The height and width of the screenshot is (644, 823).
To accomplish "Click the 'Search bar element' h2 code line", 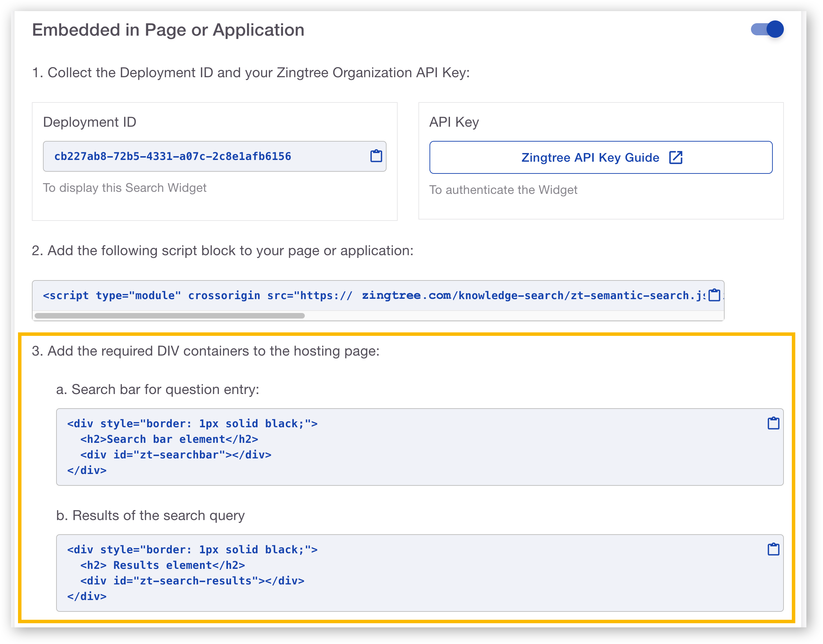I will [169, 439].
